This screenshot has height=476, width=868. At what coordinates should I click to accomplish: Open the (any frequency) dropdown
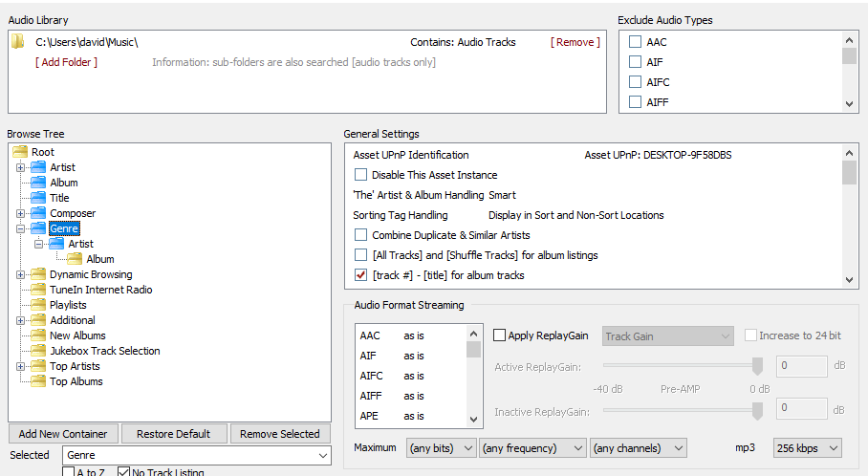pos(532,447)
